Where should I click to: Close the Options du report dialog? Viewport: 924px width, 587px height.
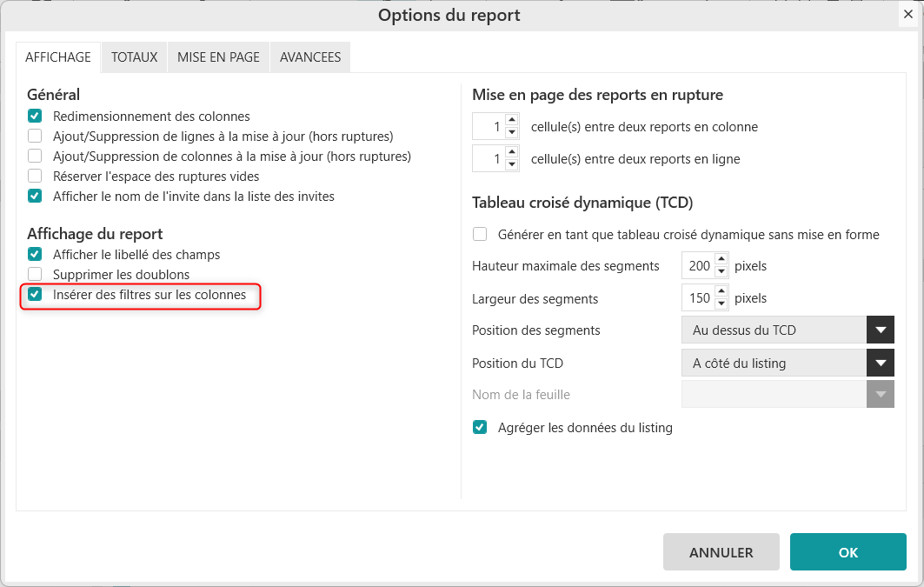pos(907,15)
